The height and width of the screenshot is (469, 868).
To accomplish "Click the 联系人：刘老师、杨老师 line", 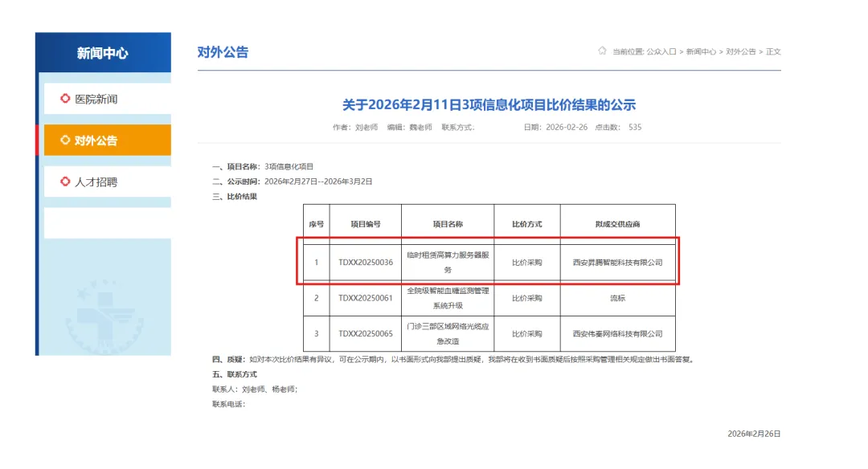I will [256, 389].
